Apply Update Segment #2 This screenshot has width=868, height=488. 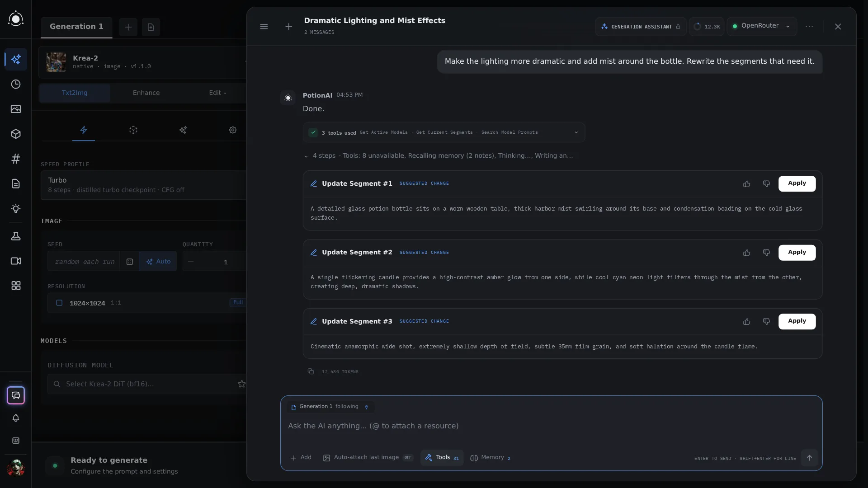pyautogui.click(x=797, y=253)
